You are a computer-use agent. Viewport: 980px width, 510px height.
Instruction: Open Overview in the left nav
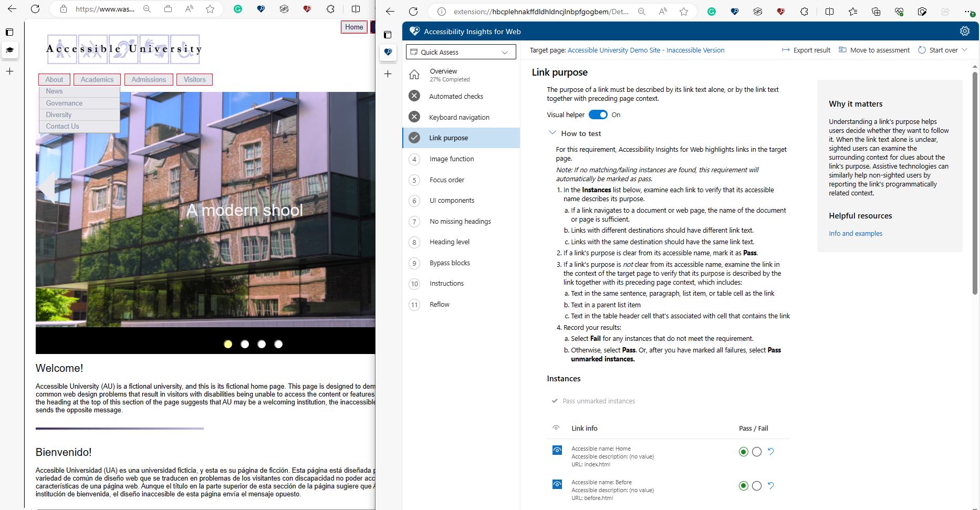click(x=461, y=75)
